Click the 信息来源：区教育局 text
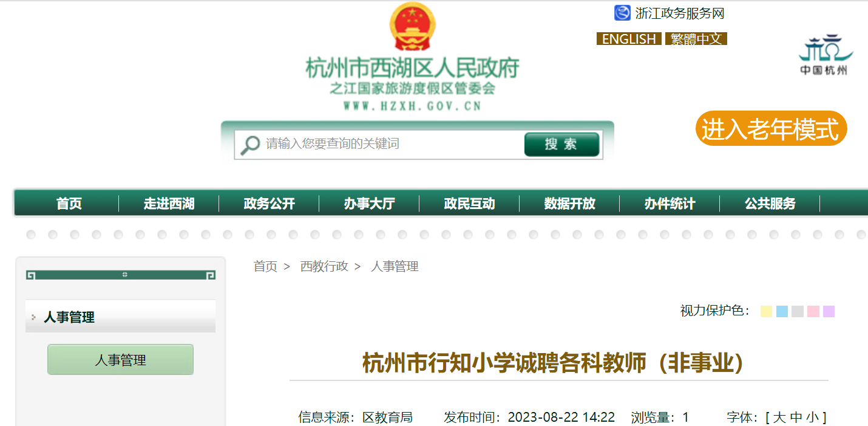Screen dimensions: 868x426 click(x=356, y=417)
